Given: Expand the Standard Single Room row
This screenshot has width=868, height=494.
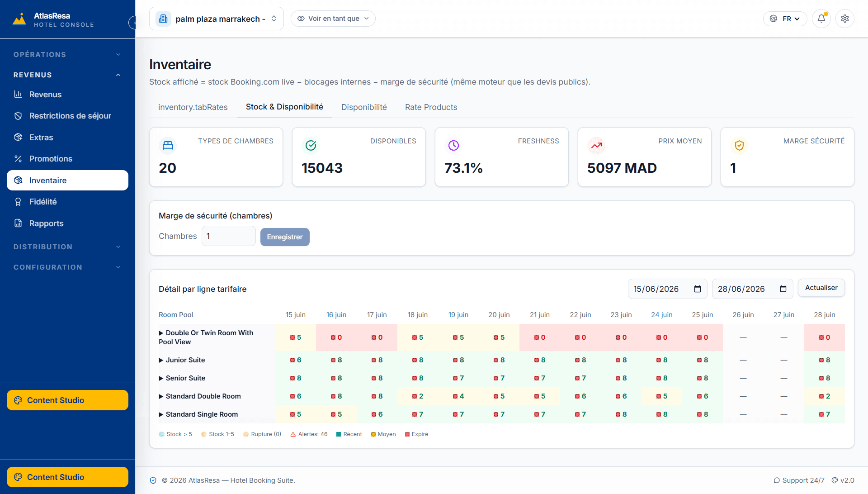Looking at the screenshot, I should [198, 414].
